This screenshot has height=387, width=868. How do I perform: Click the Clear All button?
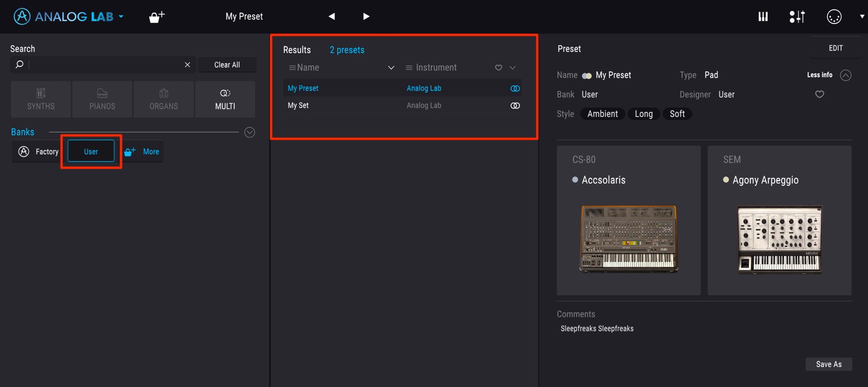227,64
